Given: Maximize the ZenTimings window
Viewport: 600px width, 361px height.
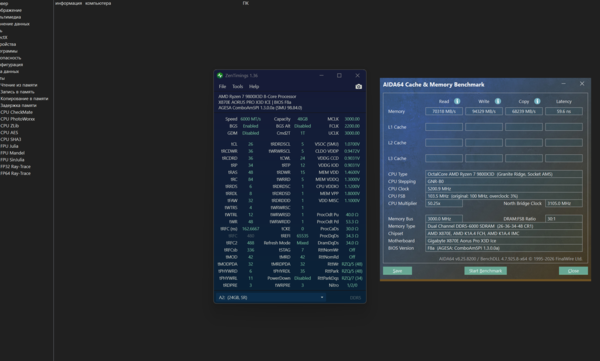Looking at the screenshot, I should coord(339,75).
